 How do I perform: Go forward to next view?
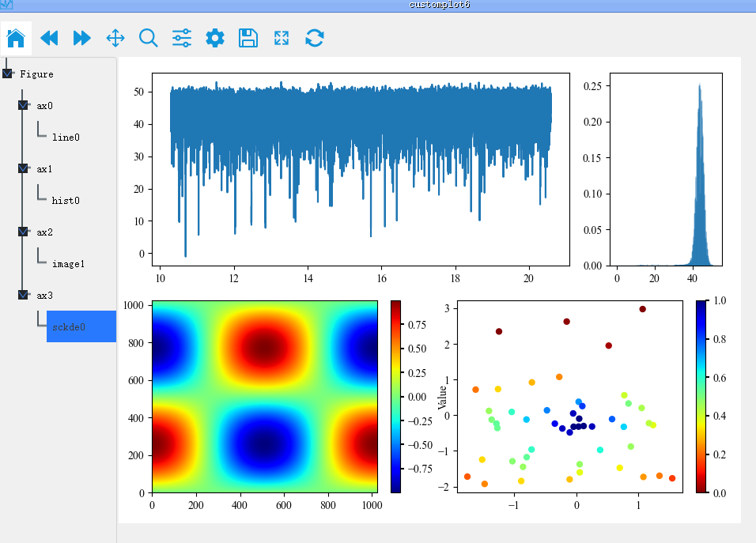pyautogui.click(x=82, y=38)
